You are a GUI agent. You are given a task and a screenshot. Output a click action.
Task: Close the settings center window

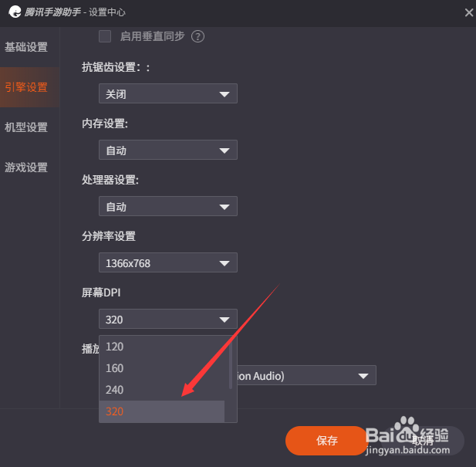point(469,12)
